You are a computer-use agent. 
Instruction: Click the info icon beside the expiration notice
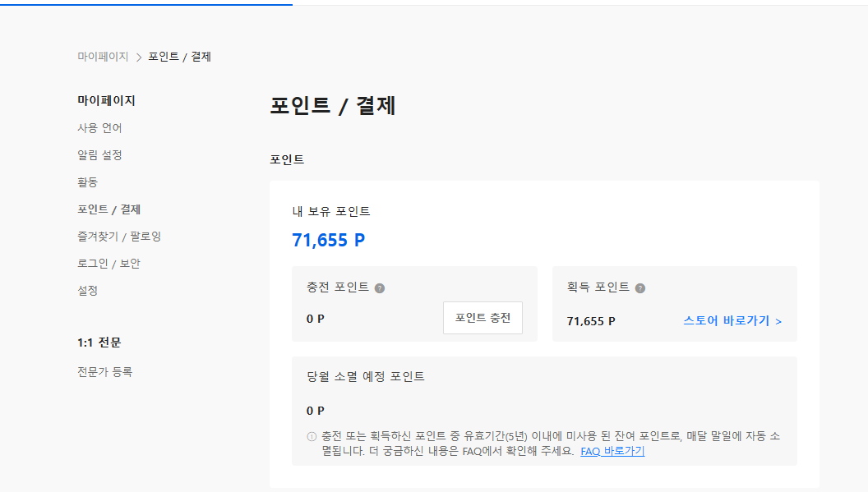[x=312, y=437]
